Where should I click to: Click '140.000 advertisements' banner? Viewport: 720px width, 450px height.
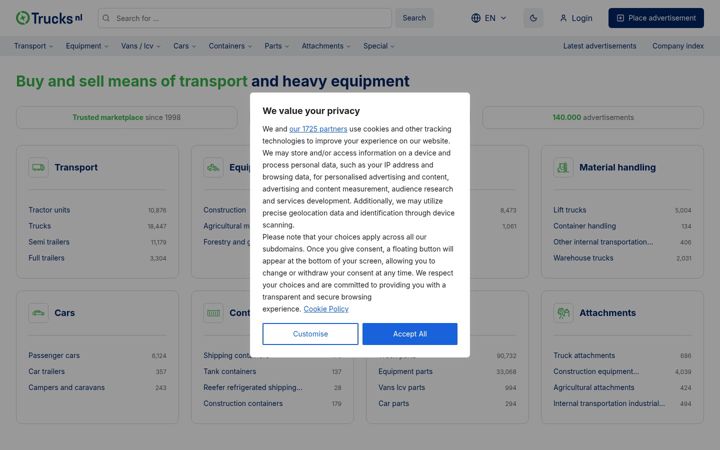coord(593,118)
